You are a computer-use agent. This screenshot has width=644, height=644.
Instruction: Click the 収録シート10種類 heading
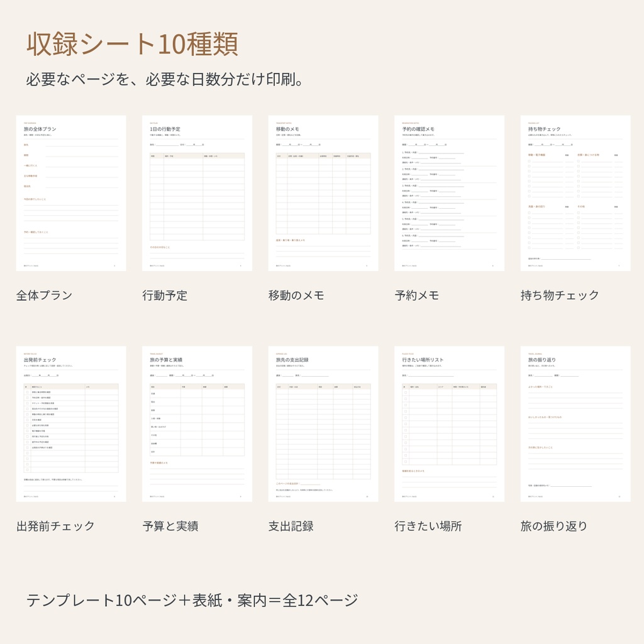click(132, 44)
